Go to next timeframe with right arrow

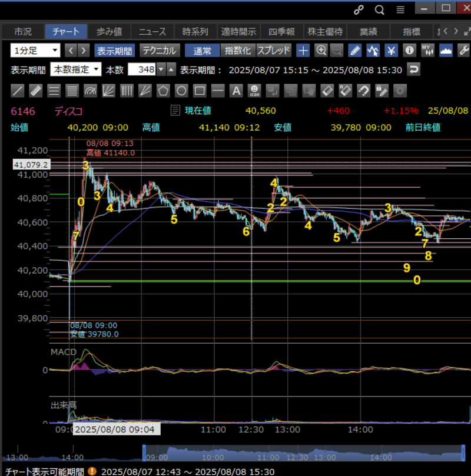tap(84, 51)
